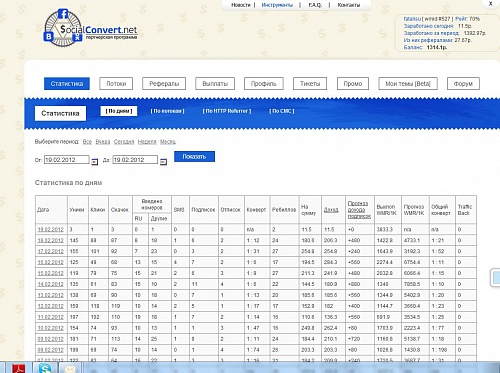The image size is (500, 373).
Task: Click the 'Заработано сегодня' line in account box
Action: tap(437, 26)
